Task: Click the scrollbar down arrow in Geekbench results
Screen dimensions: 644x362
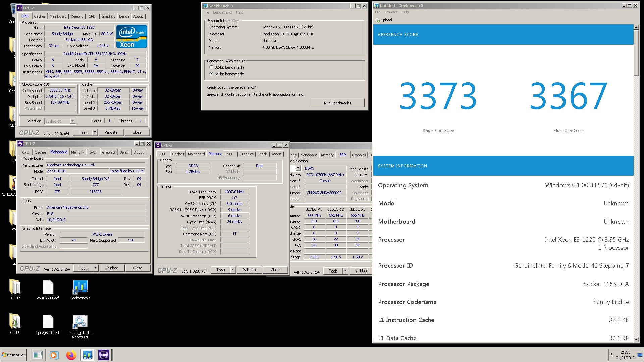Action: (636, 339)
